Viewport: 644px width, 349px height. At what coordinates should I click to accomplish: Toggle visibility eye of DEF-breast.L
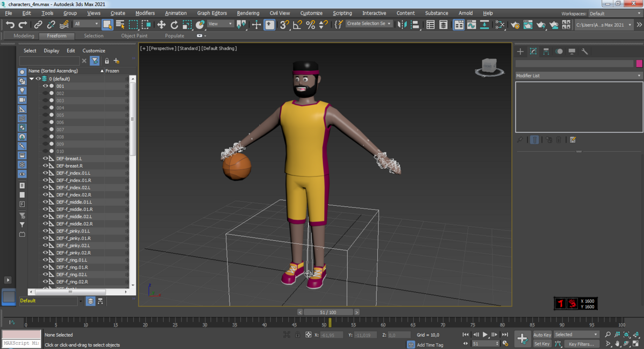(x=45, y=159)
